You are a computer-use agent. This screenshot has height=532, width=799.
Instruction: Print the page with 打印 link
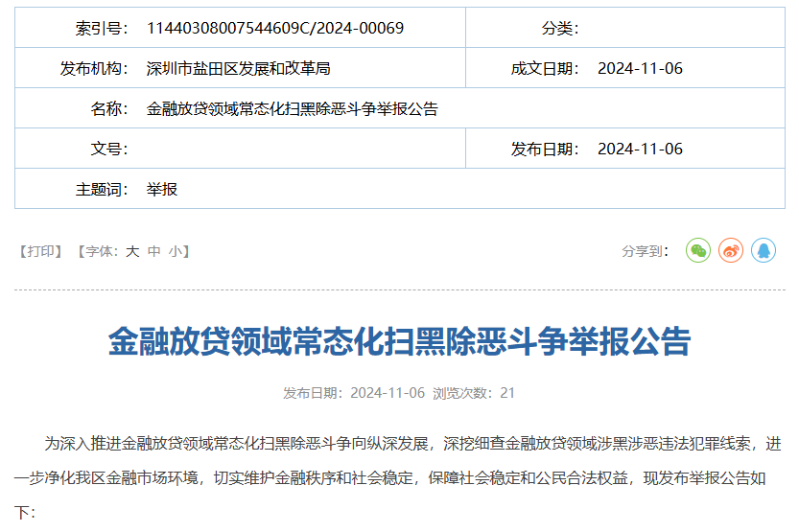click(x=40, y=251)
